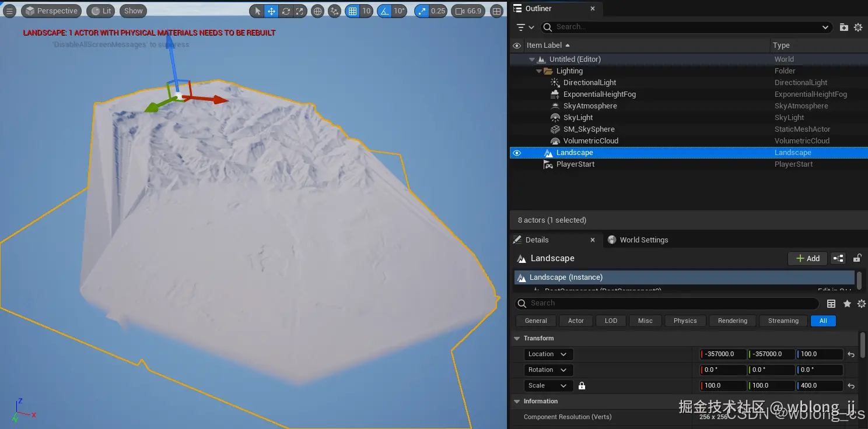Select PlayerStart in the Outliner
This screenshot has width=868, height=429.
[x=576, y=164]
